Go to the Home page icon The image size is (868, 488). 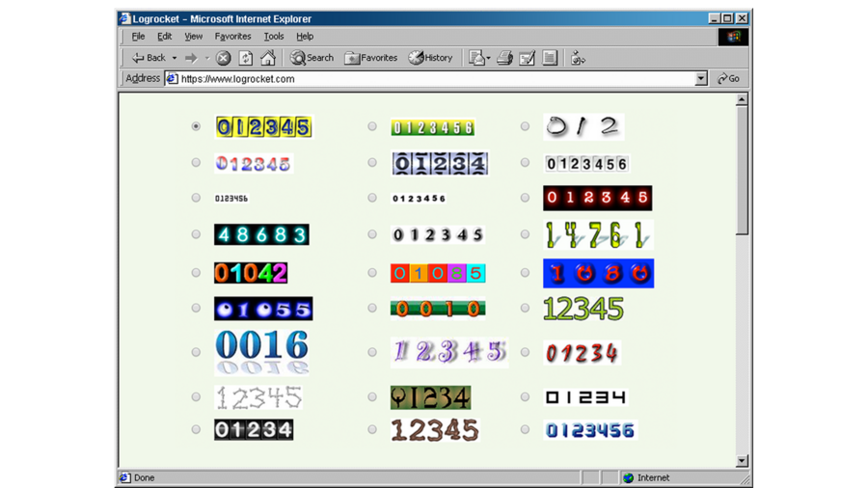point(268,58)
